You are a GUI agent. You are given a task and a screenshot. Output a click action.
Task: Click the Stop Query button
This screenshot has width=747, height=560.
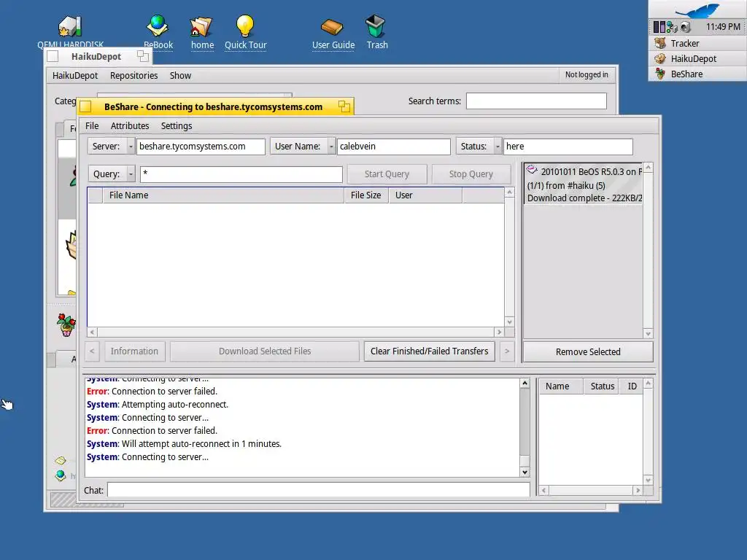tap(471, 174)
